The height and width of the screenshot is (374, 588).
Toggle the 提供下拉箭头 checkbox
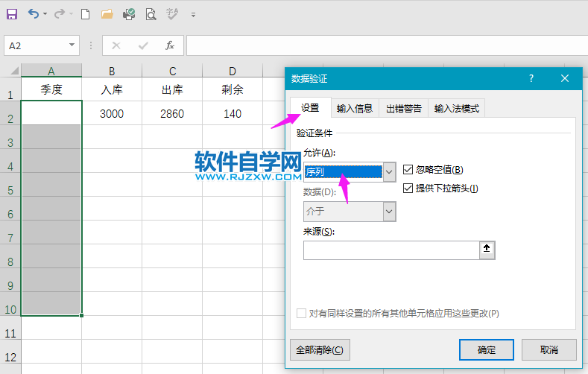(408, 188)
